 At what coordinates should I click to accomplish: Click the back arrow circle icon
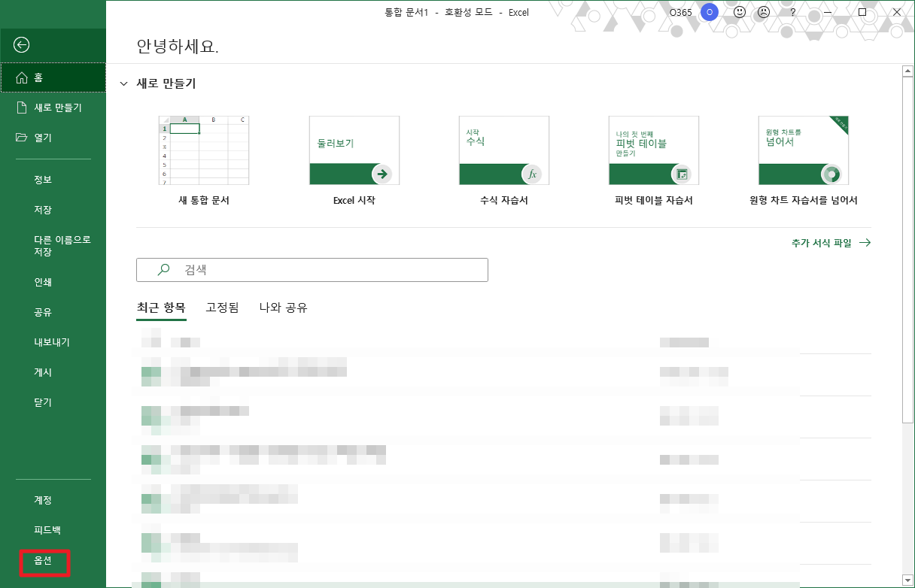tap(22, 45)
